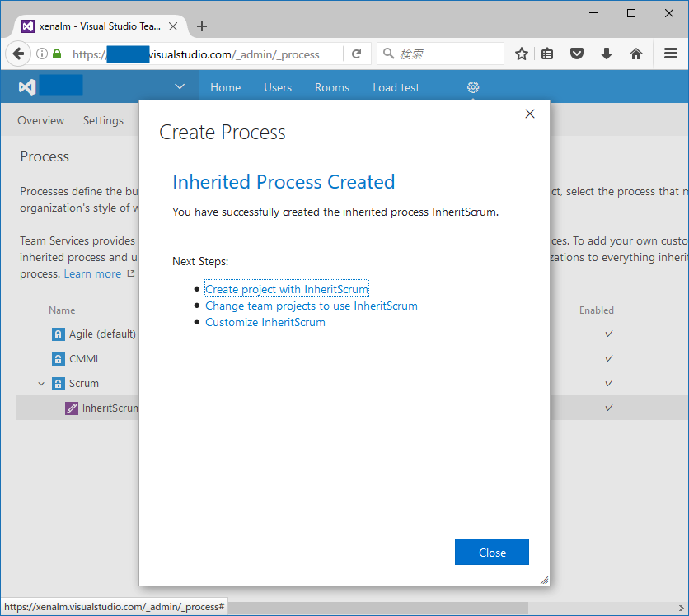Viewport: 689px width, 616px height.
Task: Click Change team projects to use InheritScrum
Action: 312,306
